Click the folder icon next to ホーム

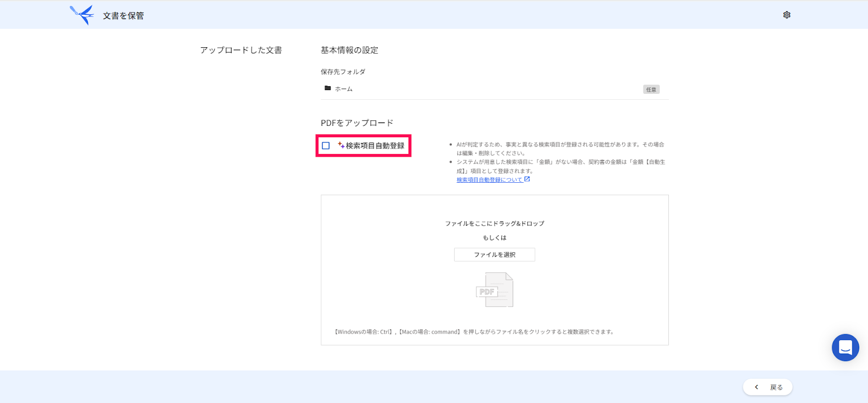(328, 88)
